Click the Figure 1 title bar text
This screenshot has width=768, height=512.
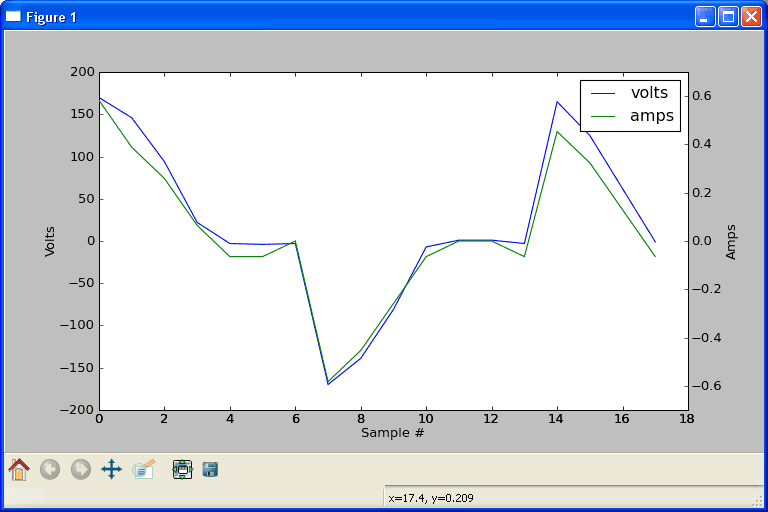click(x=51, y=18)
